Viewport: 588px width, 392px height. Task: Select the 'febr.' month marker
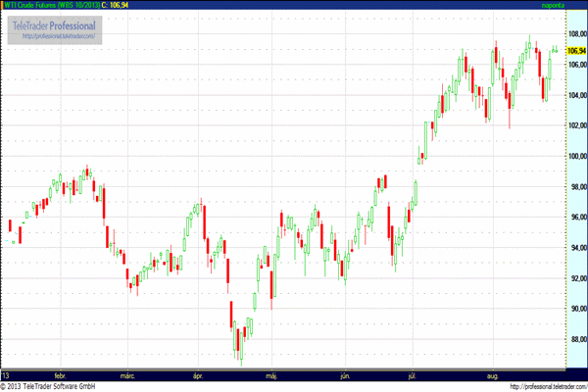(x=61, y=375)
